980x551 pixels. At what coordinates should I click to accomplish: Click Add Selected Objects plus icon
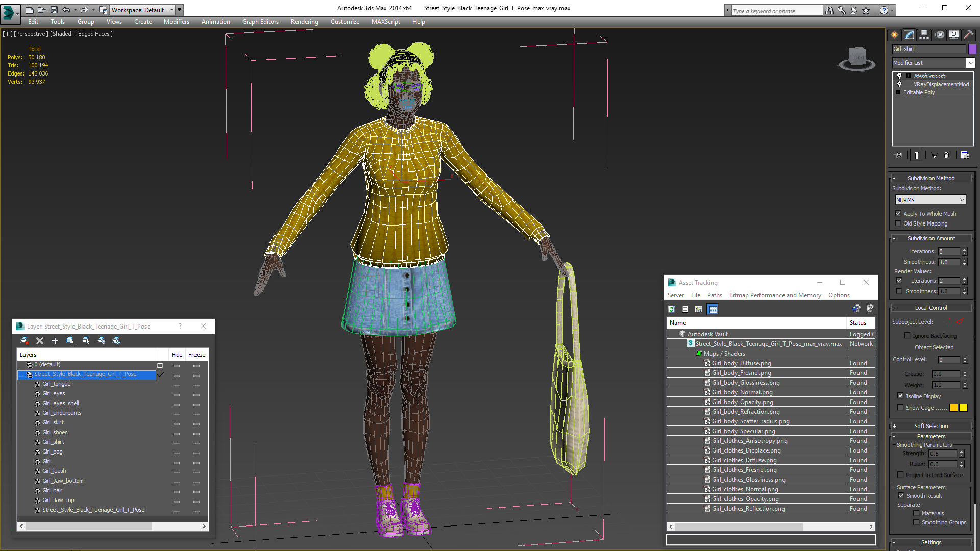click(x=55, y=341)
